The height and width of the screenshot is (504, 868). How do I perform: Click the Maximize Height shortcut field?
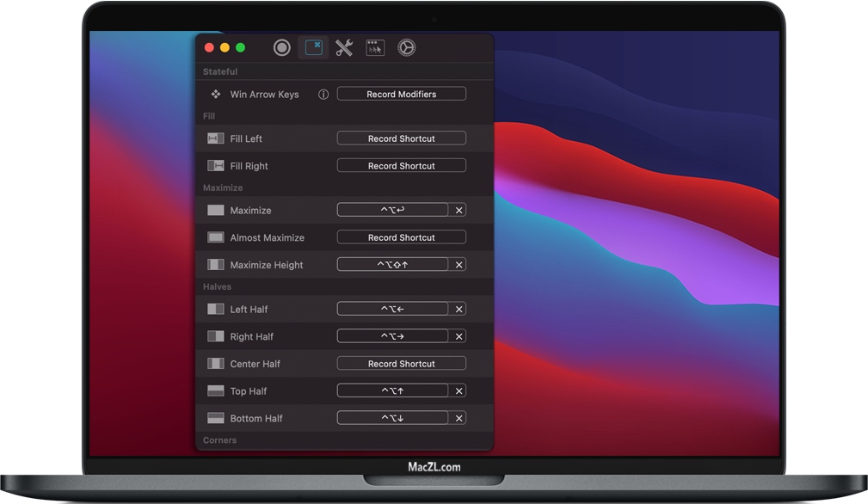pos(394,264)
